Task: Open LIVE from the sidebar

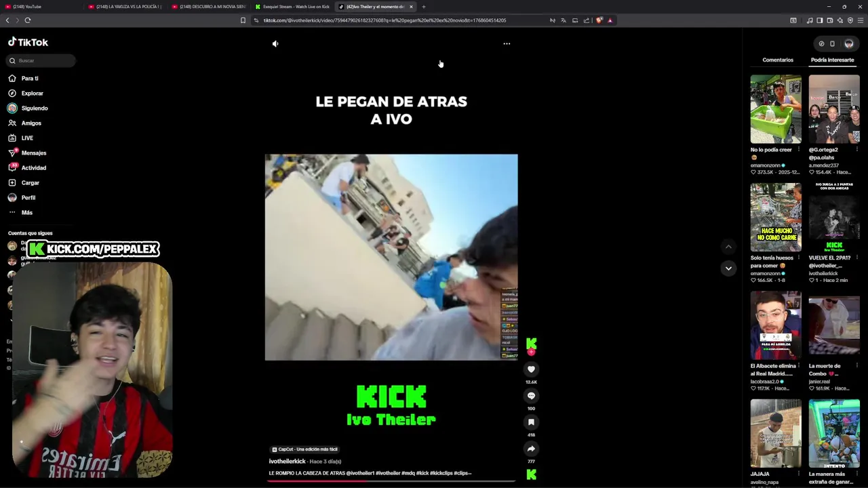Action: coord(27,138)
